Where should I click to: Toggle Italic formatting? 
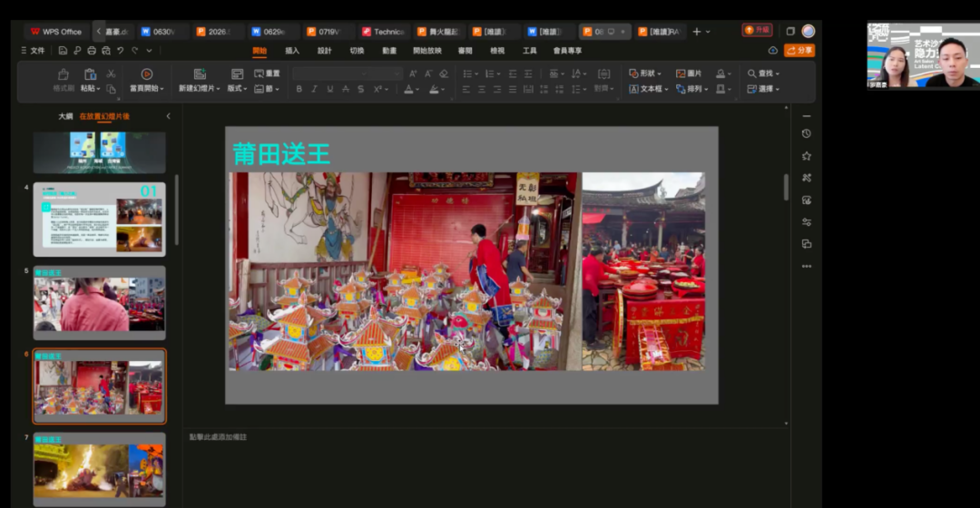[314, 89]
